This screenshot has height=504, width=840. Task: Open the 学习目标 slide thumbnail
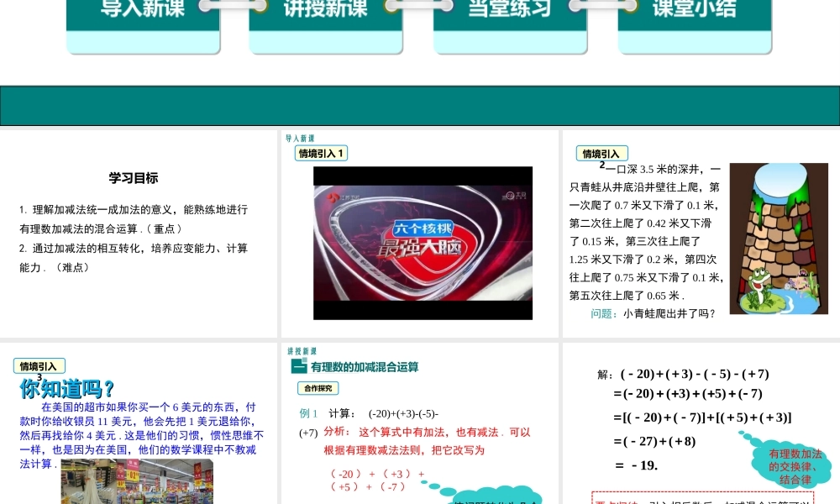tap(139, 234)
